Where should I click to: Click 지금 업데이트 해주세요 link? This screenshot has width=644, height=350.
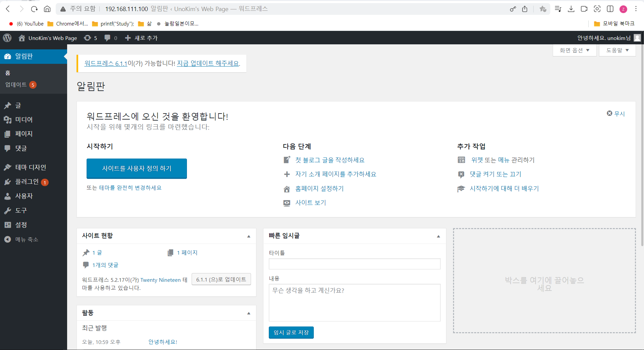tap(208, 63)
